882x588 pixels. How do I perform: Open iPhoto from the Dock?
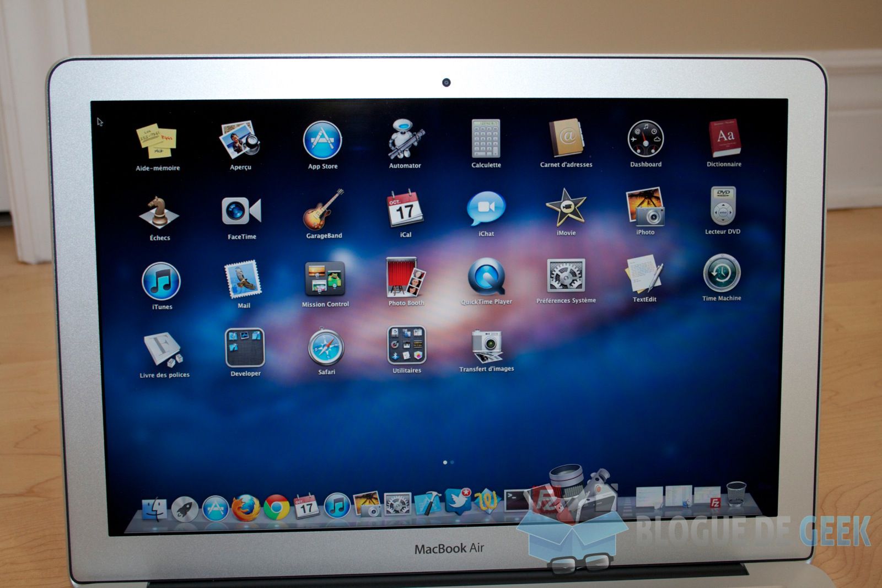[x=367, y=504]
